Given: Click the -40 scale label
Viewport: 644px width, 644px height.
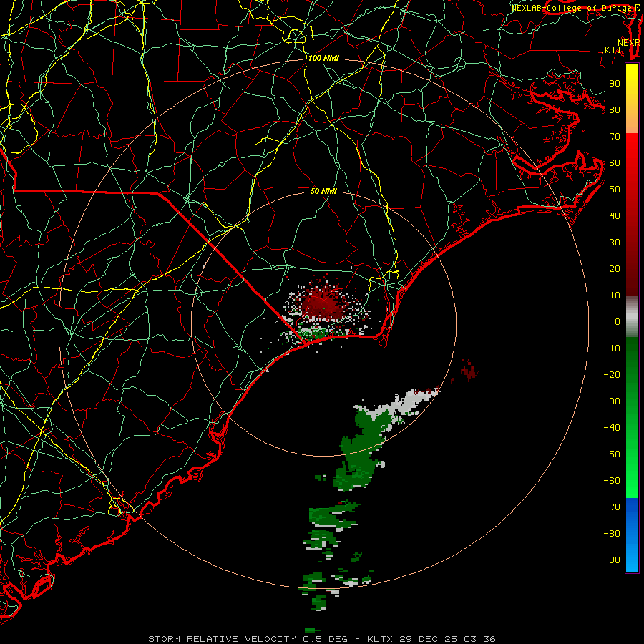Looking at the screenshot, I should (612, 428).
